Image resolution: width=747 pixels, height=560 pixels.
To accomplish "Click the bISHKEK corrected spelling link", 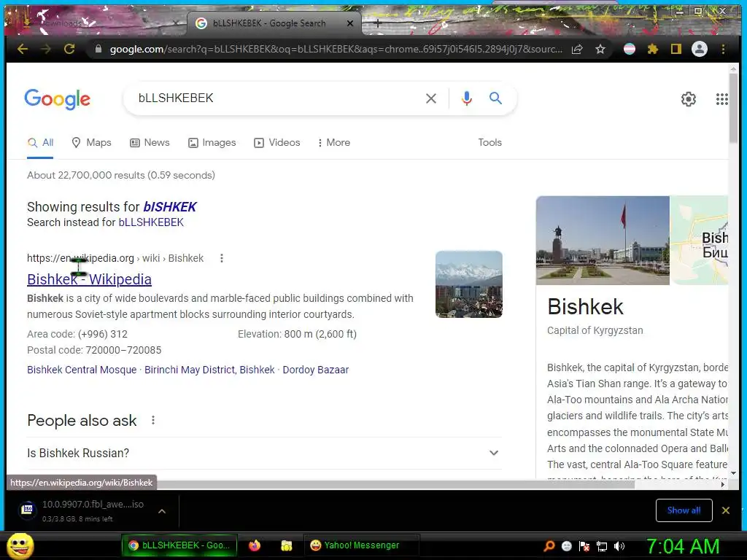I will [x=170, y=206].
